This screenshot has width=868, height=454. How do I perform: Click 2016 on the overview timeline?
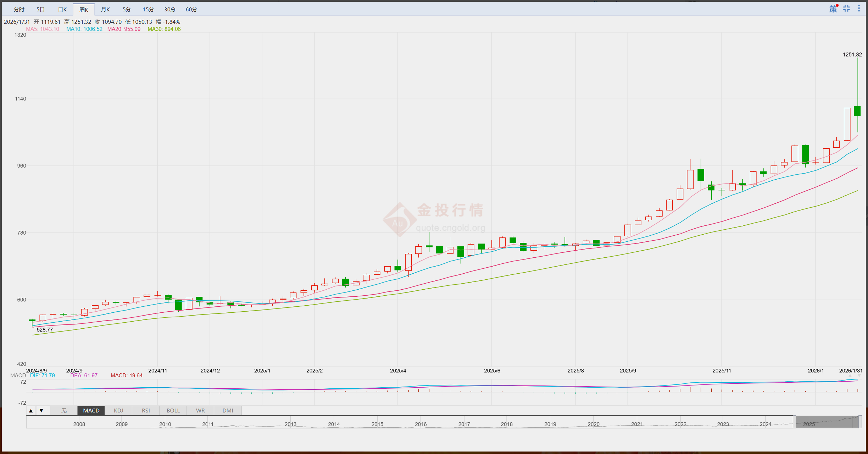(x=421, y=424)
